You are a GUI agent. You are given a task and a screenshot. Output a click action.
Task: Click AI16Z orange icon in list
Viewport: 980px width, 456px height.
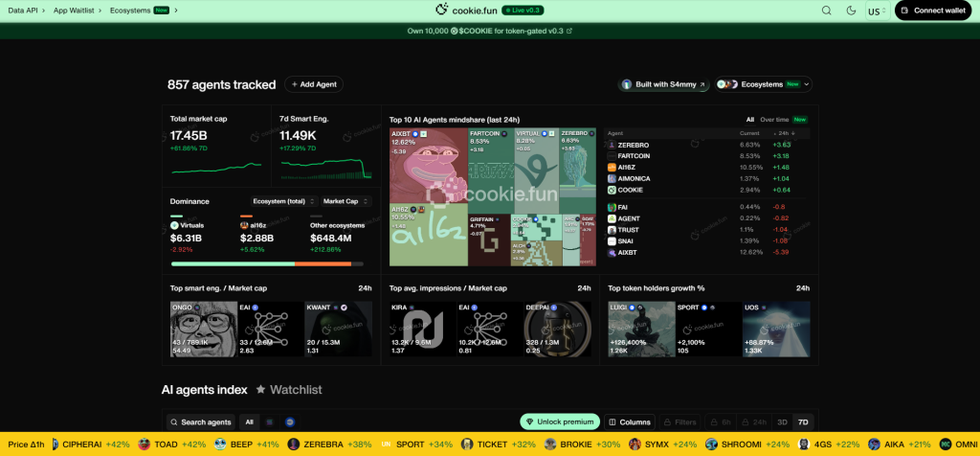coord(612,168)
